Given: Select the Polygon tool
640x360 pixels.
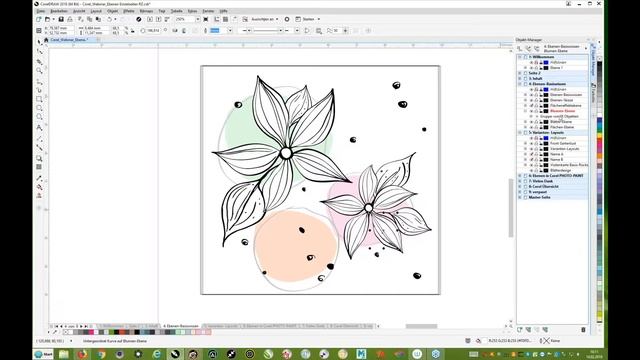Looking at the screenshot, I should (39, 117).
